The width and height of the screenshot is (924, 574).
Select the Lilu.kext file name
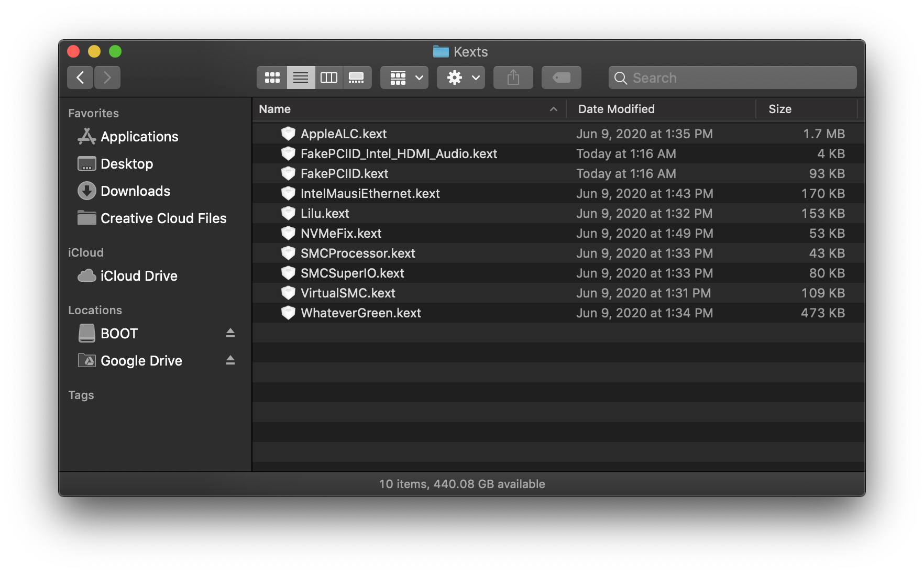pos(325,214)
